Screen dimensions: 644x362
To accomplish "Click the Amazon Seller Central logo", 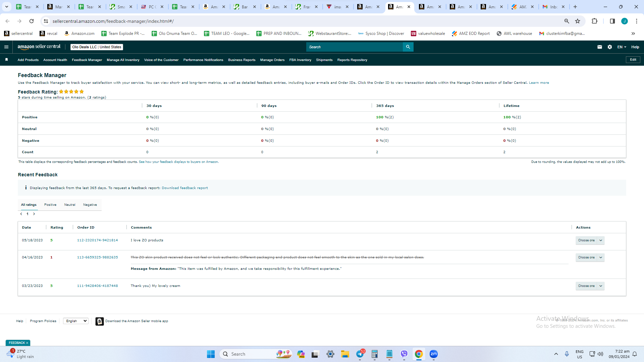I will (39, 47).
